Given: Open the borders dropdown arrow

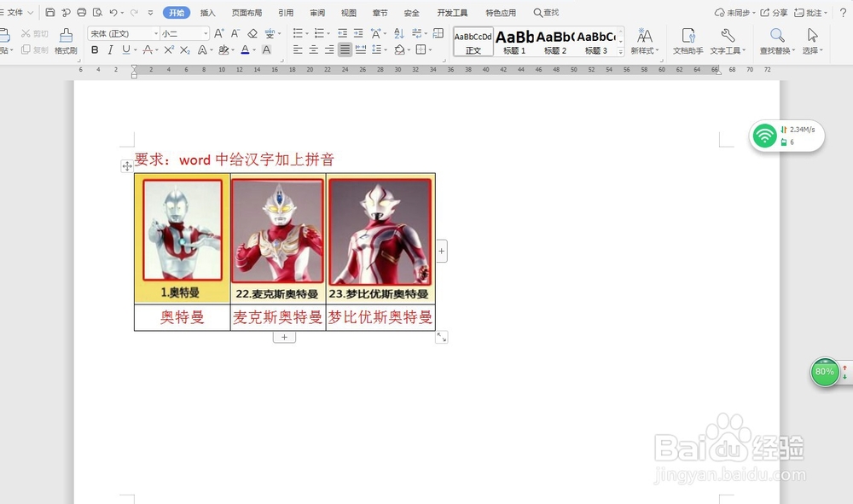Looking at the screenshot, I should [430, 50].
